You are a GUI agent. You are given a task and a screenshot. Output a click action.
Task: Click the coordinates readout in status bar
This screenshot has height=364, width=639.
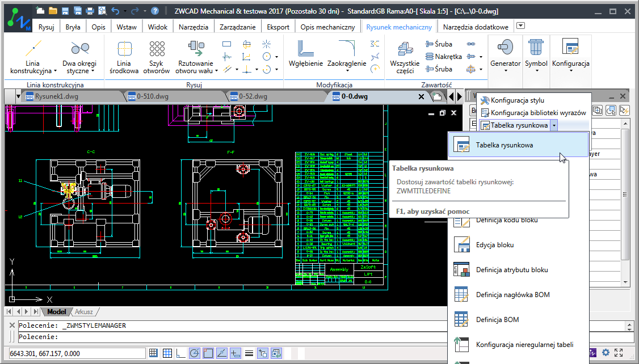pos(77,353)
